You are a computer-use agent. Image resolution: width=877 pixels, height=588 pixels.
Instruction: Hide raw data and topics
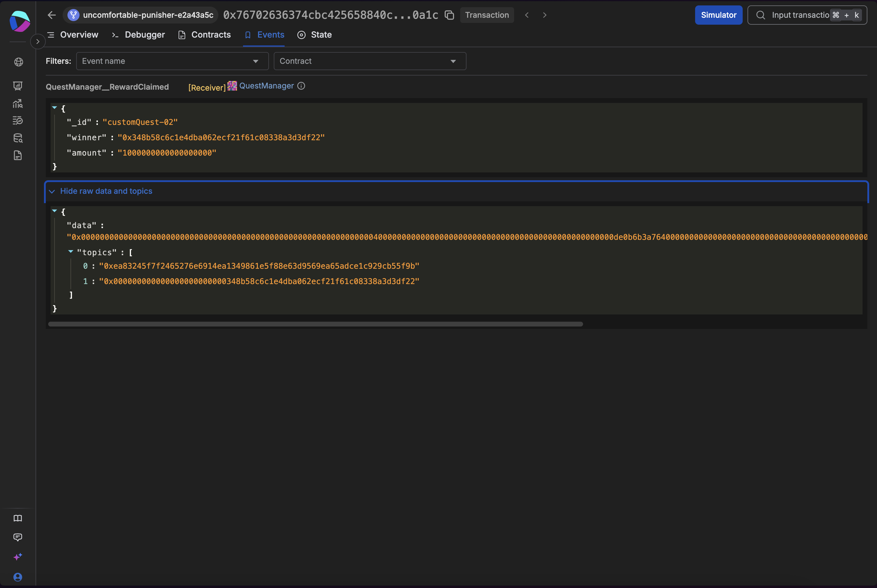pyautogui.click(x=106, y=191)
